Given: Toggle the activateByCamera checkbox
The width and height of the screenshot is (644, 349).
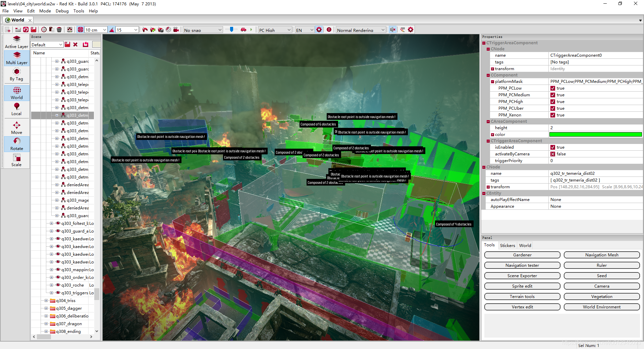Looking at the screenshot, I should pos(553,154).
